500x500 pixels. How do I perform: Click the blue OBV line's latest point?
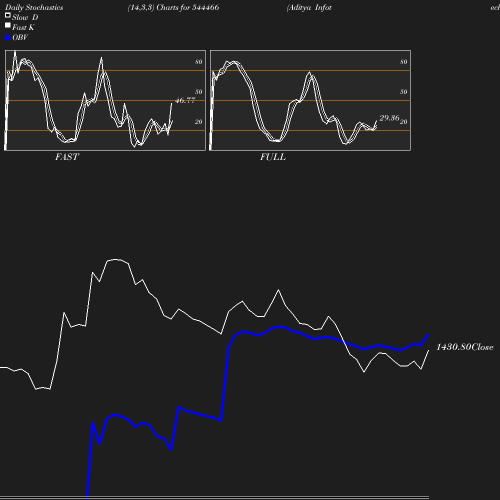coord(429,335)
